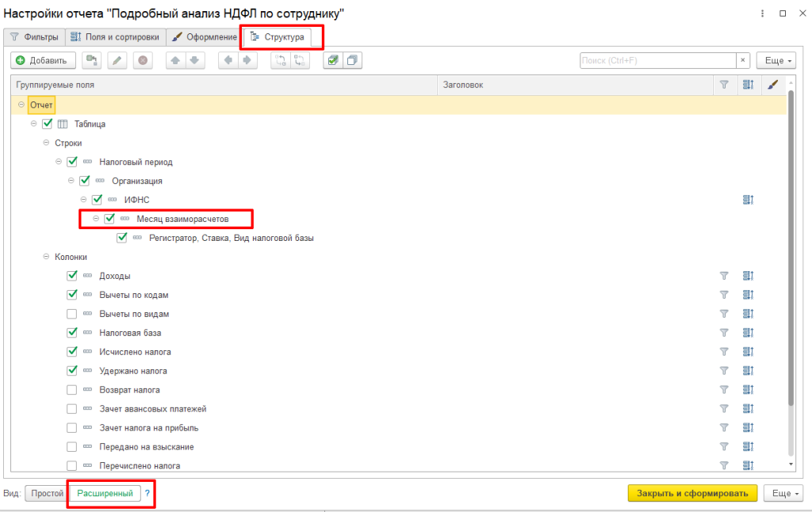
Task: Open the Поля и сортировки tab
Action: 116,37
